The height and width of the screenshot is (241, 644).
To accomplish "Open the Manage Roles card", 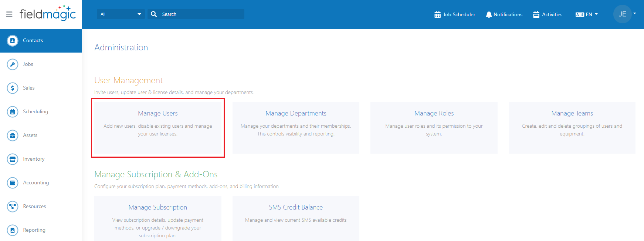I will [434, 128].
